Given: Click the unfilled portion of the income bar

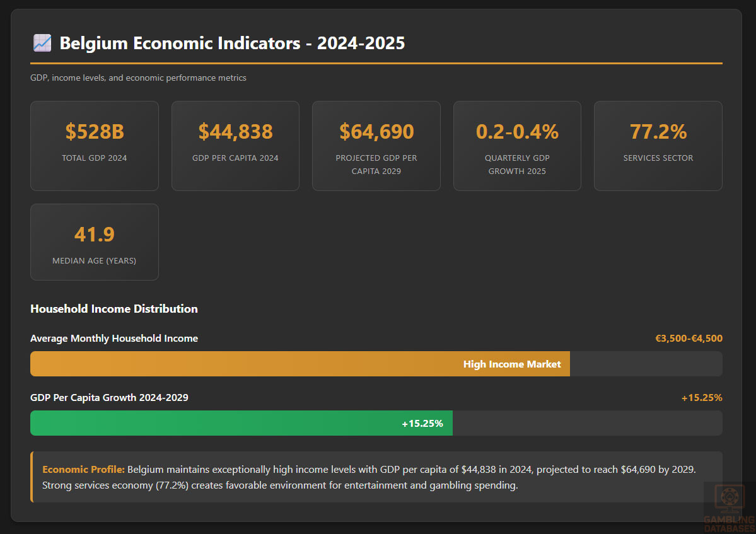Looking at the screenshot, I should coord(646,364).
